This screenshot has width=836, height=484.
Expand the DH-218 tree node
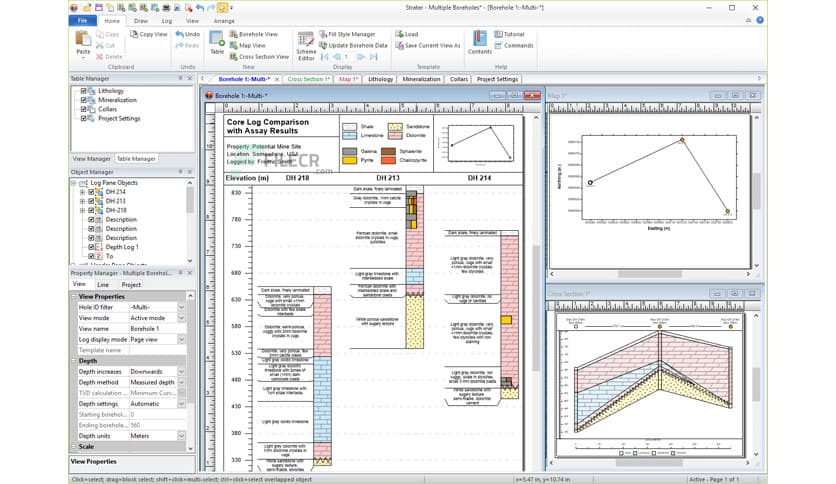[x=82, y=210]
